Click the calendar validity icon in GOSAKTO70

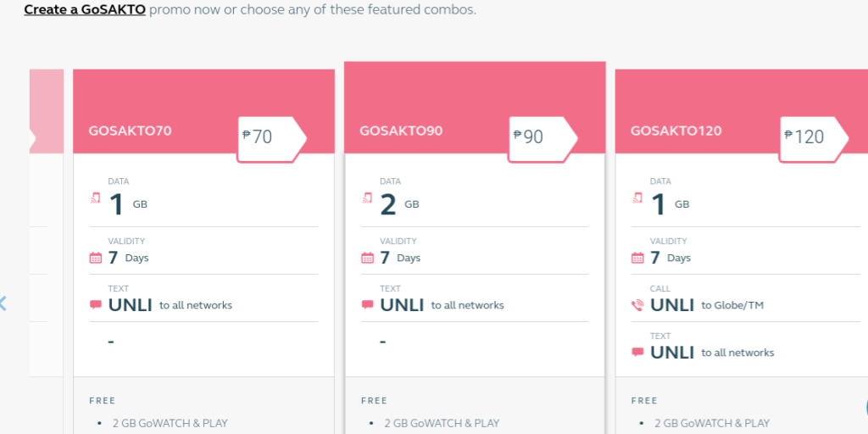(96, 258)
